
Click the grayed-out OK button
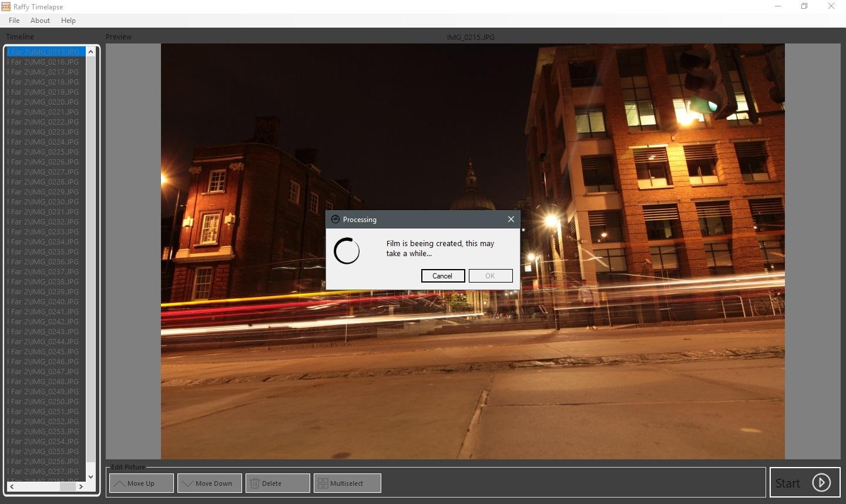click(491, 275)
